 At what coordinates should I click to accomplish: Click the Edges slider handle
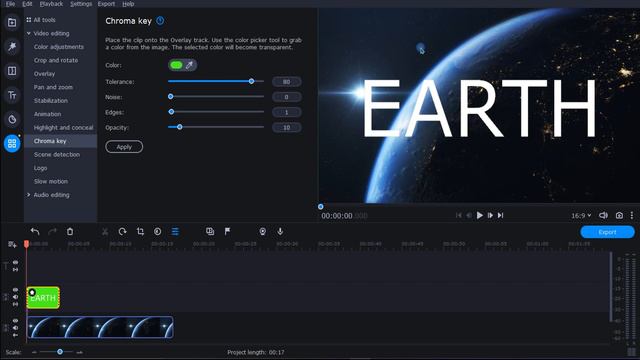[x=171, y=111]
